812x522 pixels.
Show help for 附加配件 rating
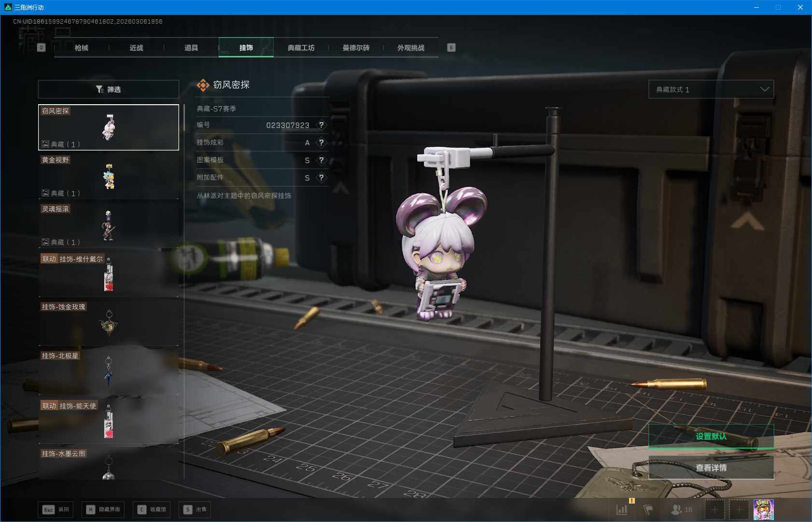(x=322, y=178)
